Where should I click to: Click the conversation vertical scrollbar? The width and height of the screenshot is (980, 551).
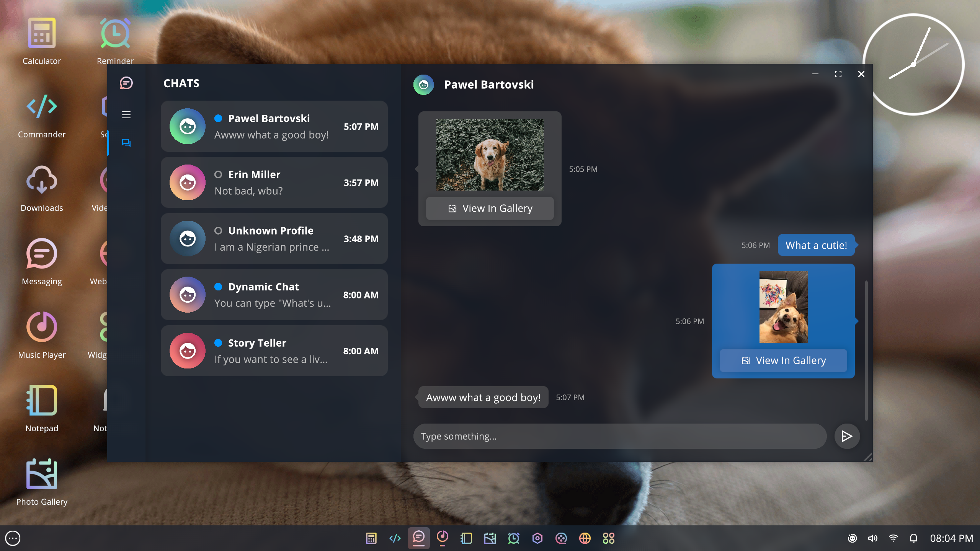(866, 350)
